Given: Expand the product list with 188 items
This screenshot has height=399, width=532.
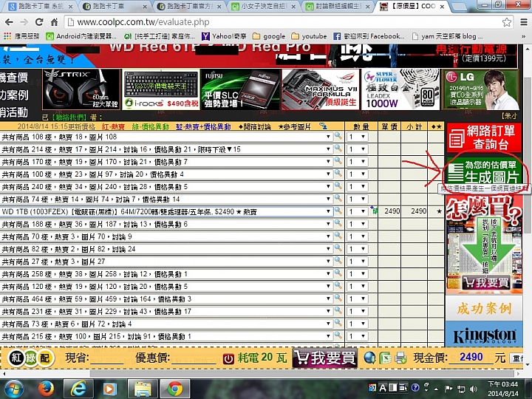Looking at the screenshot, I should pos(166,224).
